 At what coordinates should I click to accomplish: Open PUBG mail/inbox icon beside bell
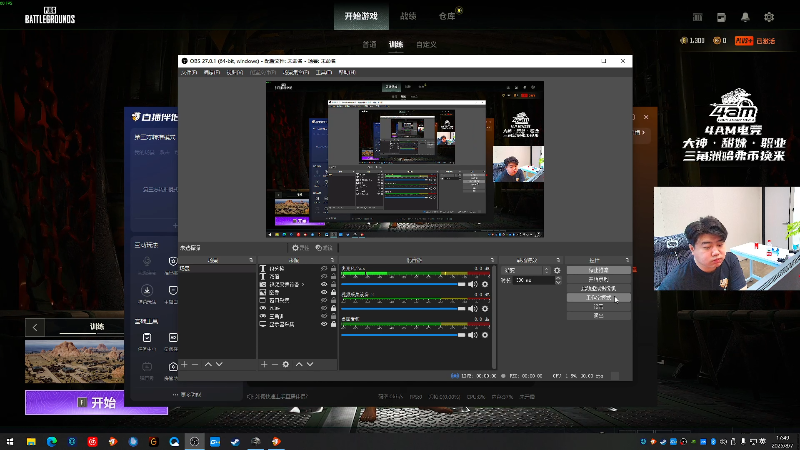tap(721, 17)
